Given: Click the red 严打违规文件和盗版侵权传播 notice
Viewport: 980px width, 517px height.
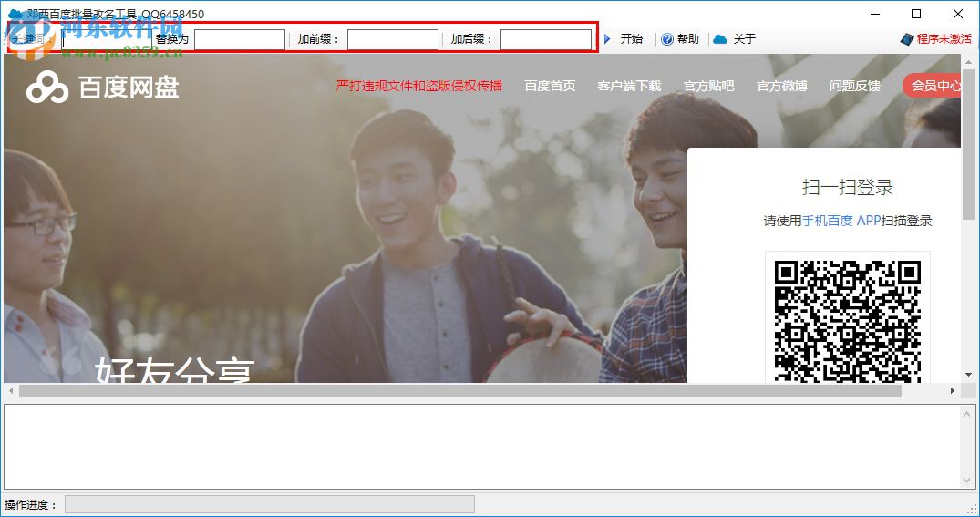Looking at the screenshot, I should point(419,86).
